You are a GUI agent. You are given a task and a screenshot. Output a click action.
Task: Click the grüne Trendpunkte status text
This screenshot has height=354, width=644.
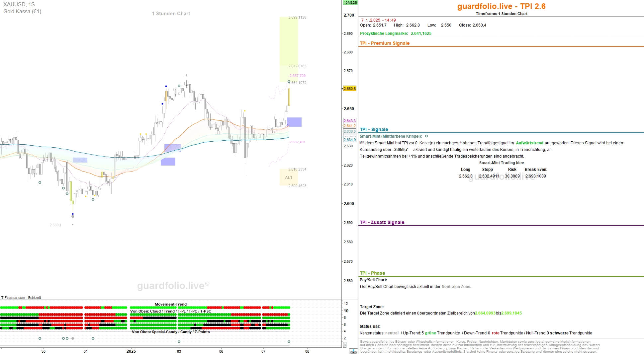[x=442, y=333]
